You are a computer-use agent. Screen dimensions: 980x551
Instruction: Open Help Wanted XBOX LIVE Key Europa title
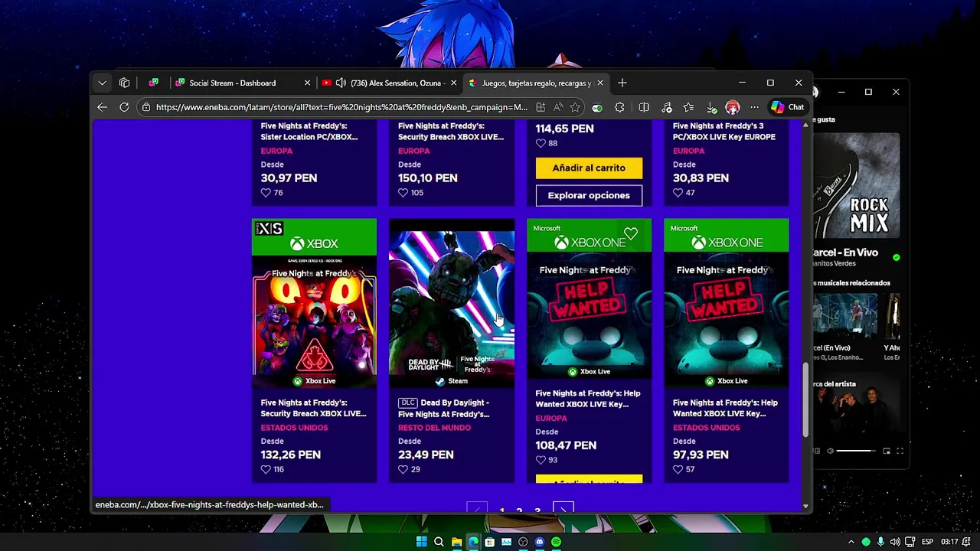[588, 399]
